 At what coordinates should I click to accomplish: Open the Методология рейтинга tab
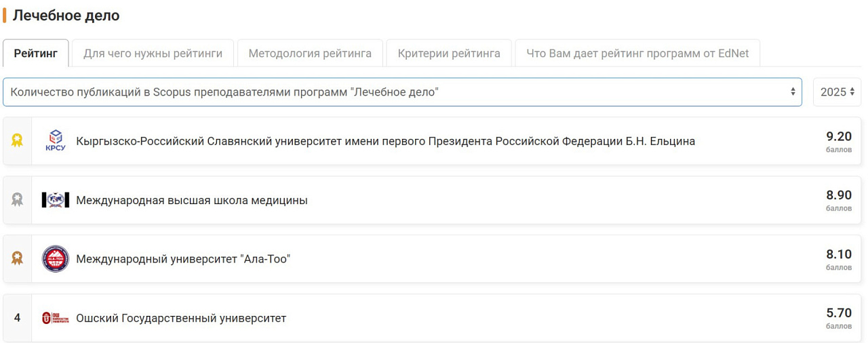click(x=310, y=54)
